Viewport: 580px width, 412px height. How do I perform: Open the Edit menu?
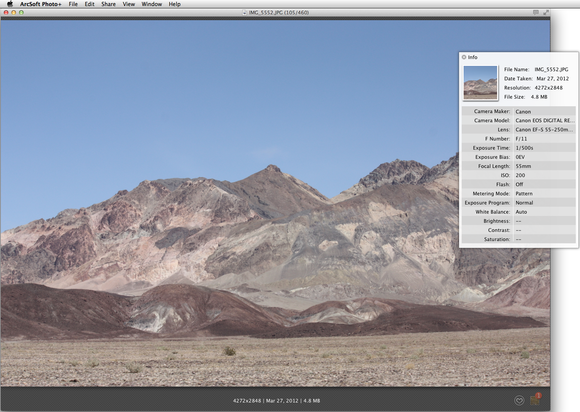90,4
